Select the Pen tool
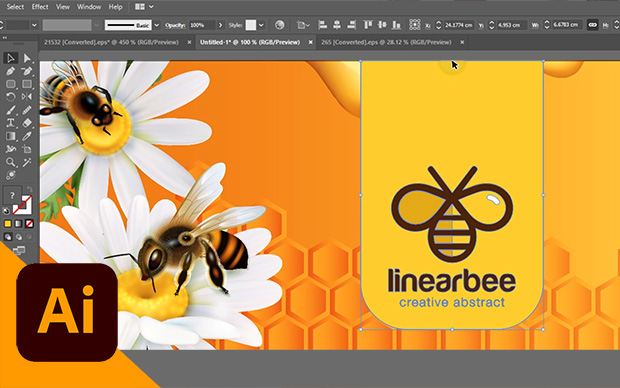620x388 pixels. (11, 71)
